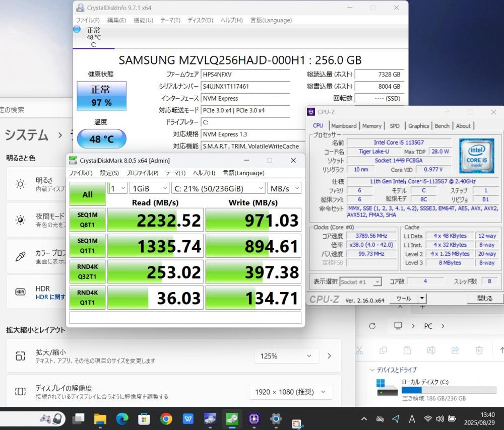Click the 閉じる button in CPU-Z
This screenshot has width=504, height=430.
tap(484, 299)
